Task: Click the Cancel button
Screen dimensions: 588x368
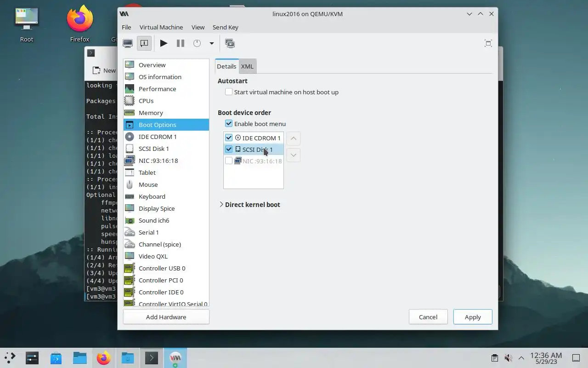Action: pos(428,317)
